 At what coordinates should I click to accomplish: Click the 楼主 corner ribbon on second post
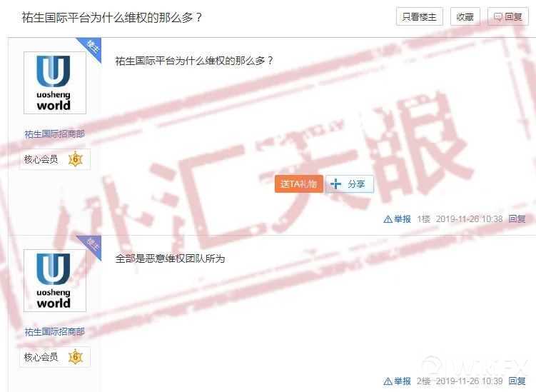(x=91, y=245)
